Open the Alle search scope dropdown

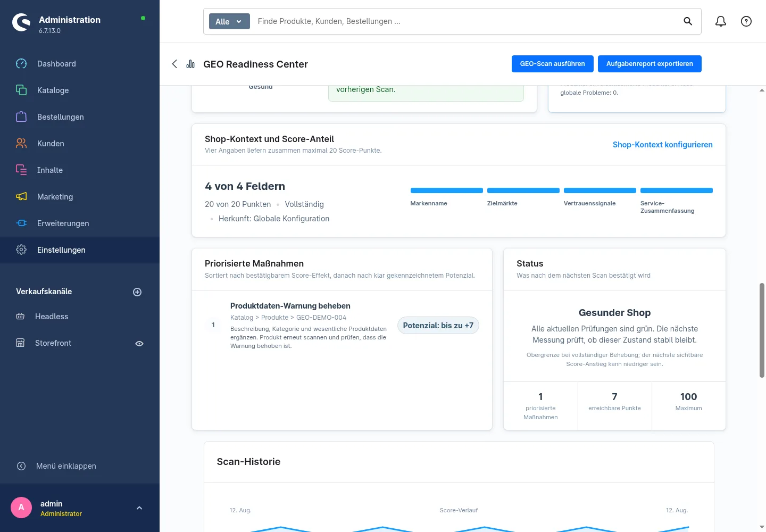coord(229,21)
